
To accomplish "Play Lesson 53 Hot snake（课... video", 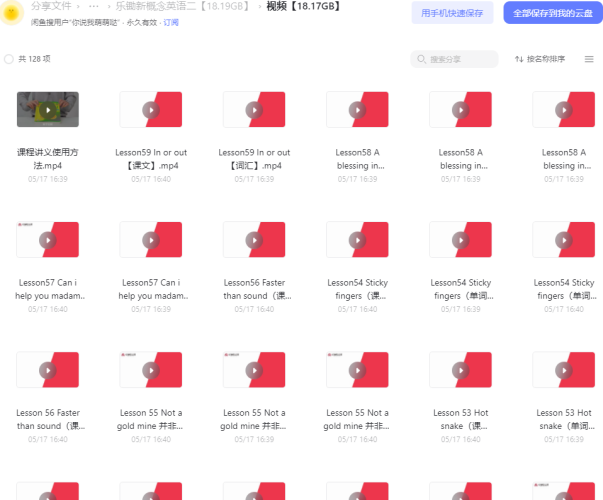I will 460,370.
